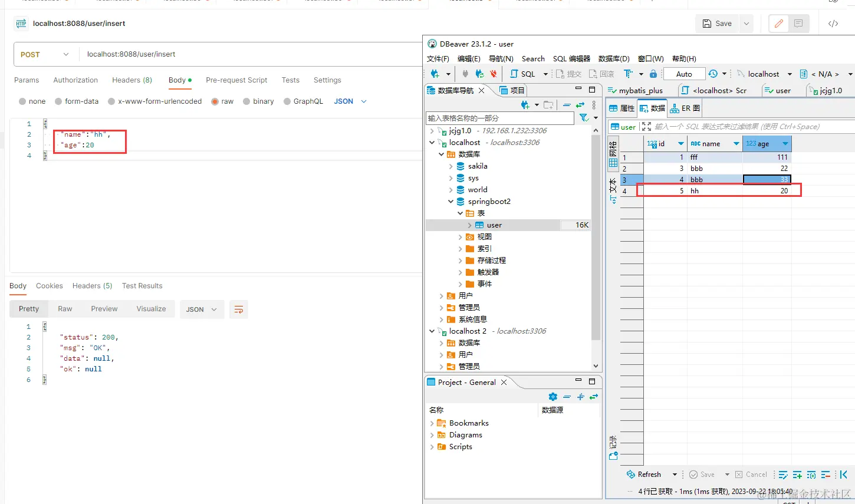
Task: Open the POST method dropdown
Action: pyautogui.click(x=45, y=54)
